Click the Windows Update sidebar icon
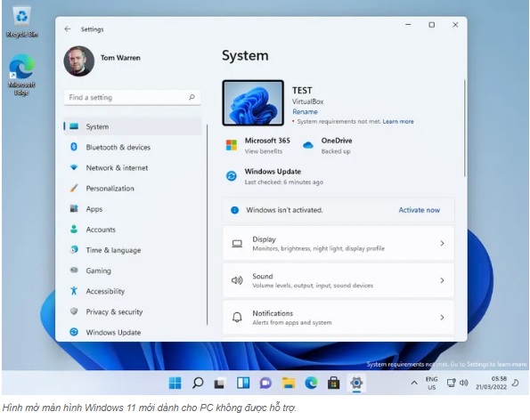The image size is (530, 420). (x=74, y=332)
